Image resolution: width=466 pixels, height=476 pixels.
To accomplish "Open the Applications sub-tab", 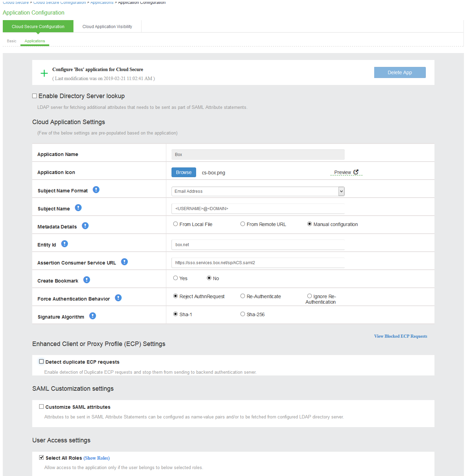I will pos(35,41).
